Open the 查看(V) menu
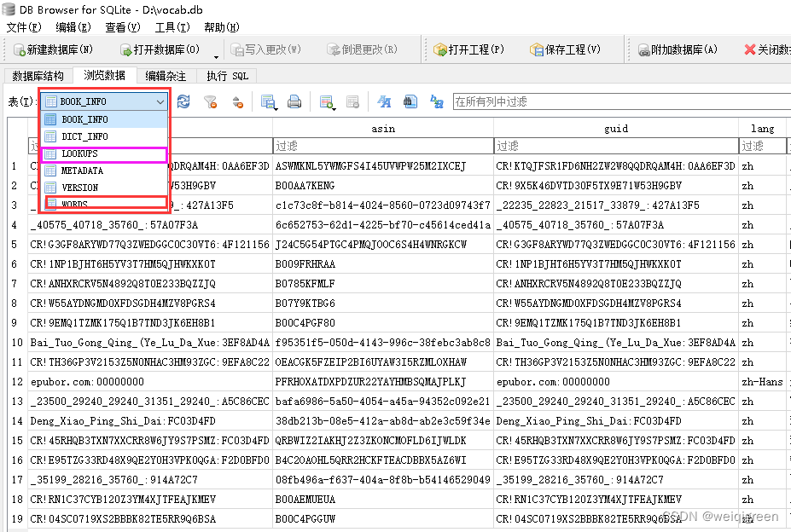The width and height of the screenshot is (791, 532). coord(123,27)
